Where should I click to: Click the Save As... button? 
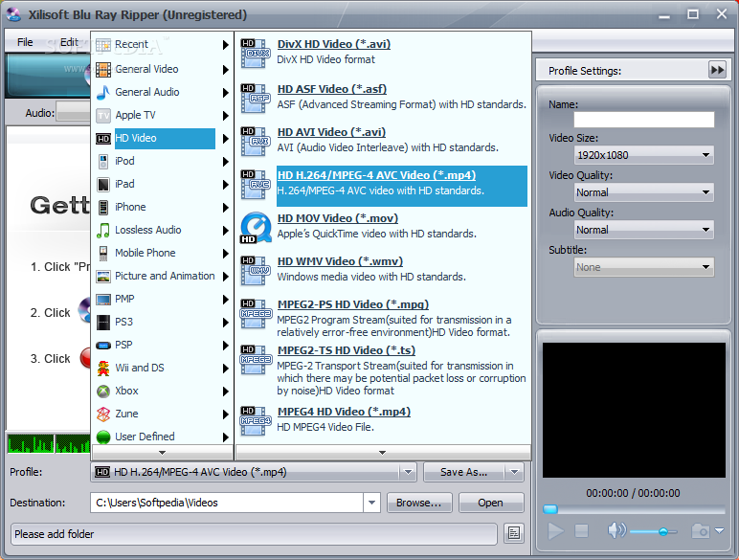464,472
